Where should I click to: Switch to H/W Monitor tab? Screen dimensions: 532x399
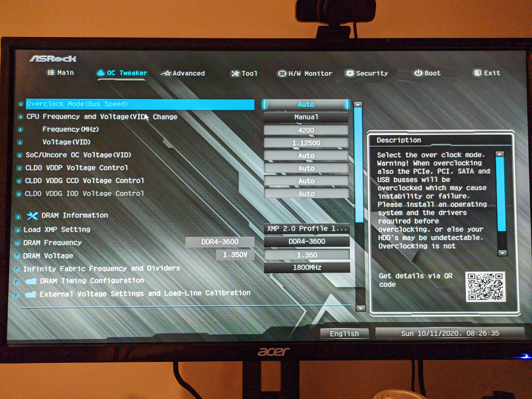coord(305,73)
